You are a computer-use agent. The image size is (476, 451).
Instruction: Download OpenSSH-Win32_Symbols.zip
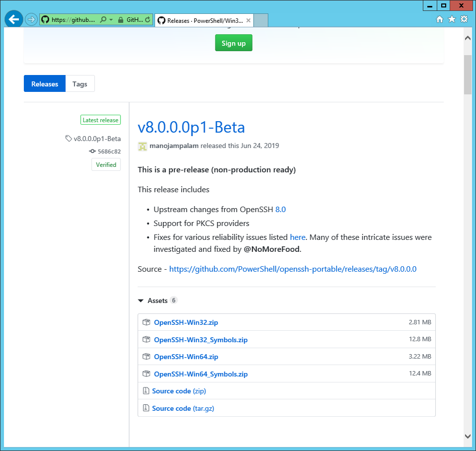tap(201, 340)
